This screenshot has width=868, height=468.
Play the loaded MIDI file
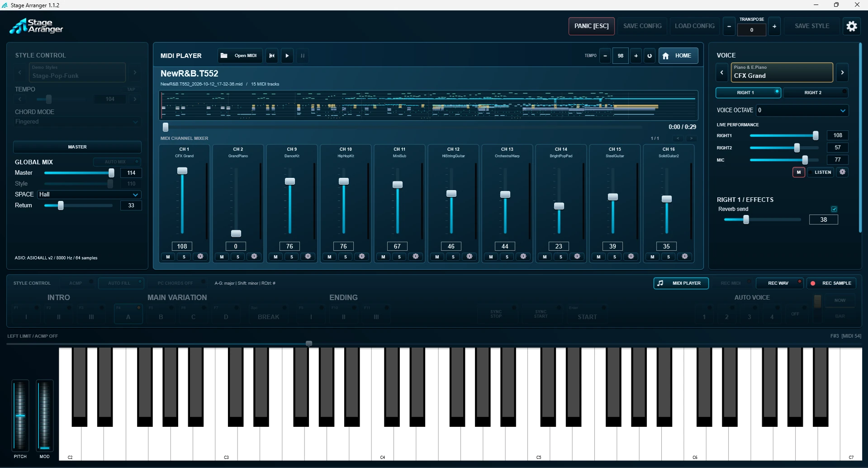287,56
